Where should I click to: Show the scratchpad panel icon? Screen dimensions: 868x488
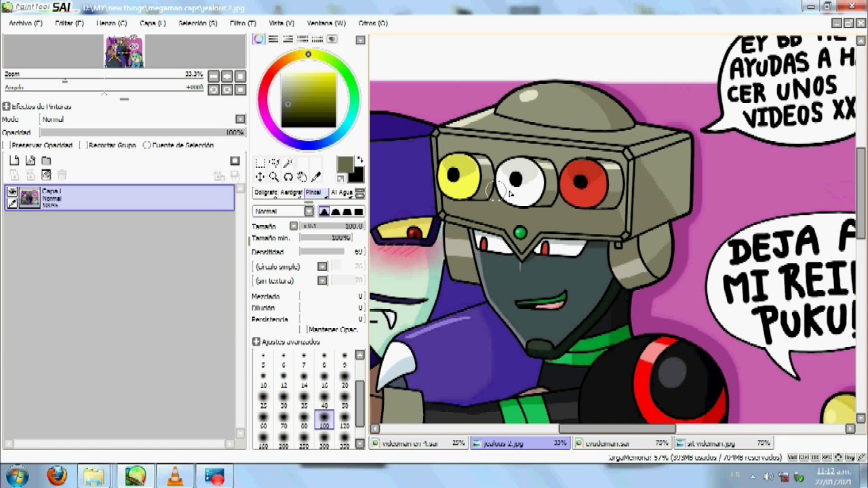(x=332, y=39)
